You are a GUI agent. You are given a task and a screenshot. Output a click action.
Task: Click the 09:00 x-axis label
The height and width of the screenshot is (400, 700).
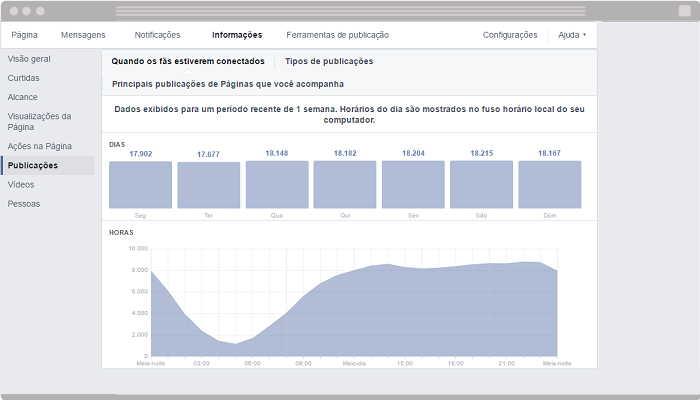tap(303, 363)
